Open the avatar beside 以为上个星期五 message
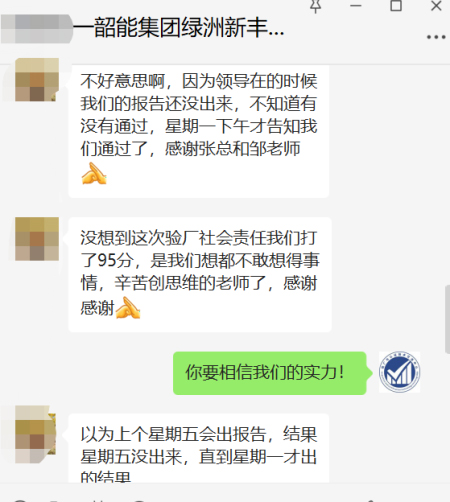 click(36, 434)
